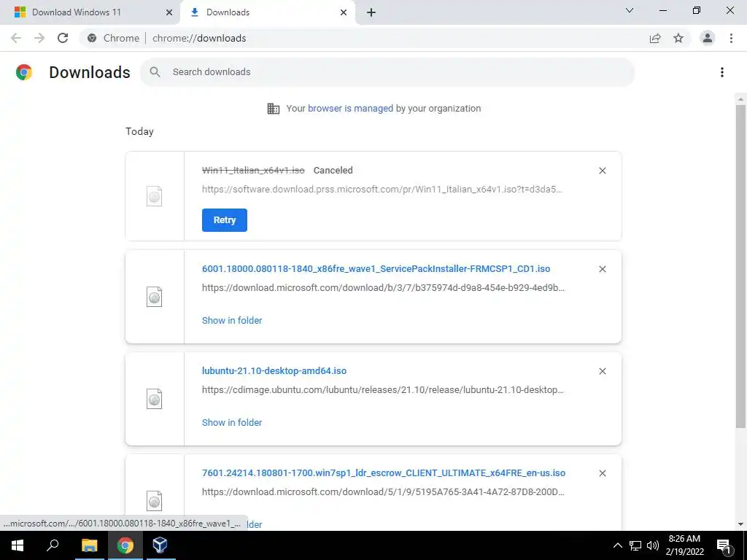Remove the 7601.24214 win7sp1 entry from list
Viewport: 747px width, 560px height.
tap(602, 473)
